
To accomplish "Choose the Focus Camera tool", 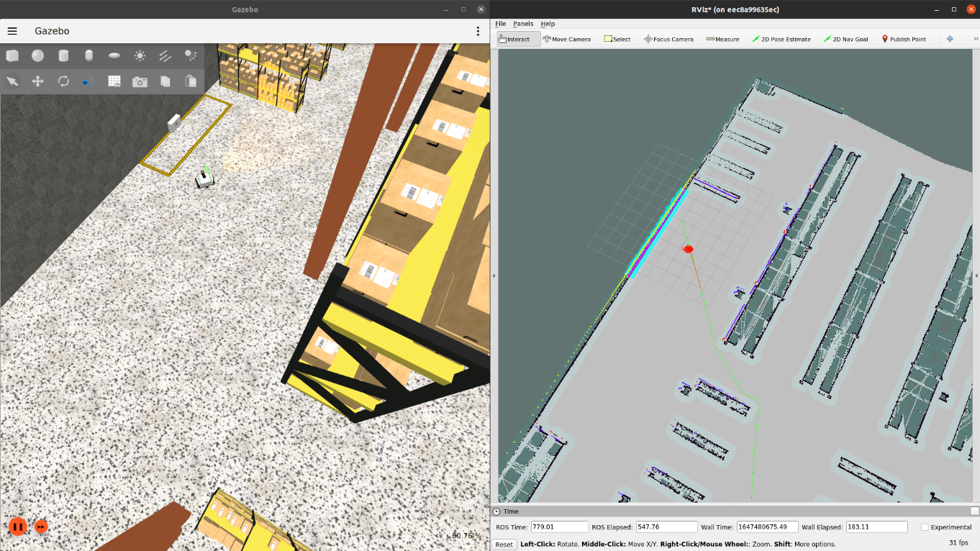I will coord(668,39).
